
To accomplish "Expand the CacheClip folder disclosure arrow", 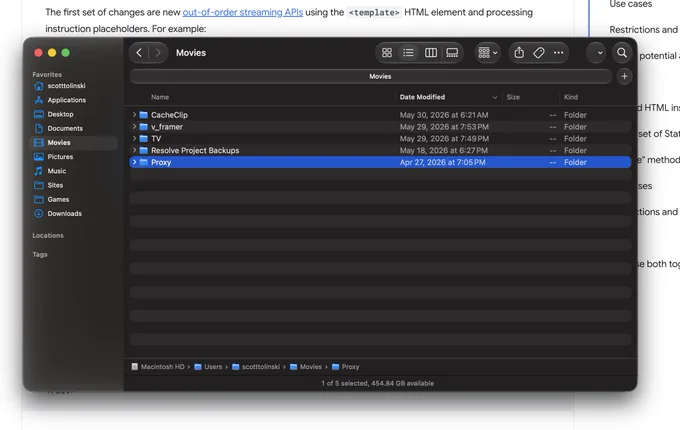I will pos(134,115).
